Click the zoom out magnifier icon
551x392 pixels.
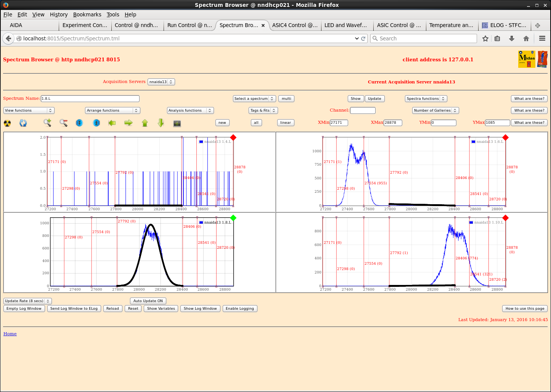63,123
